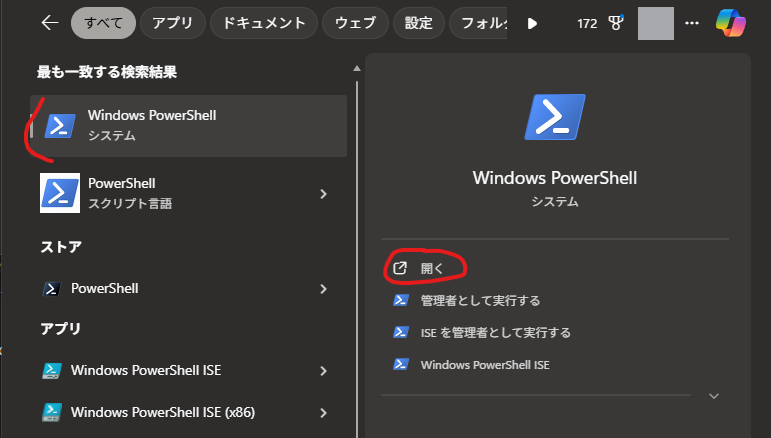Launch the Copilot icon
Viewport: 771px width, 438px height.
coord(731,23)
